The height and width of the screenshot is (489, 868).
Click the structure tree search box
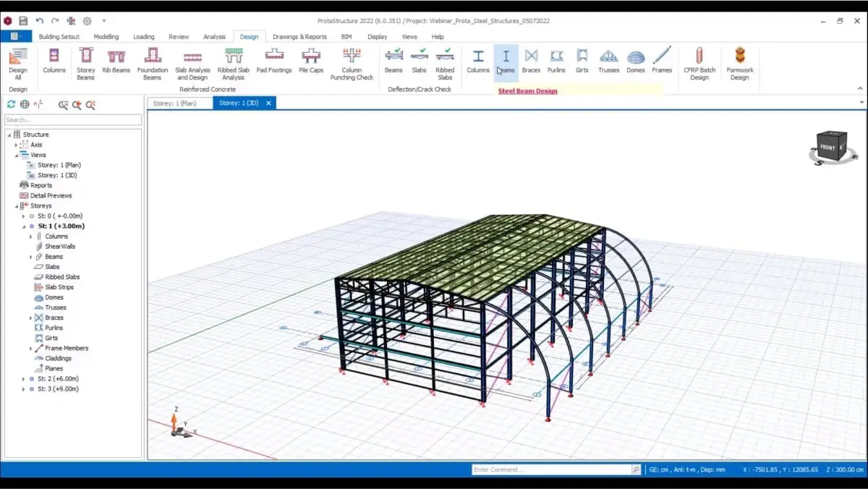click(x=72, y=119)
